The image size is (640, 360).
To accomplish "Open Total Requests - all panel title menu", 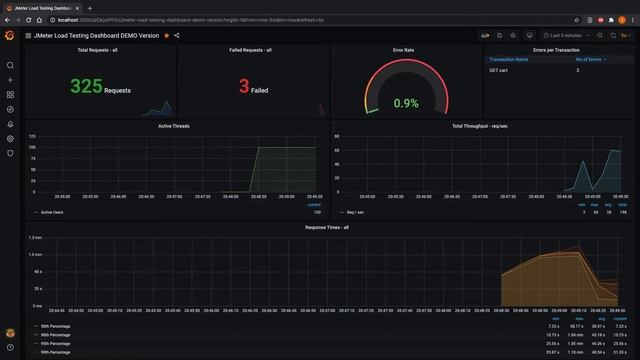I will (x=98, y=50).
